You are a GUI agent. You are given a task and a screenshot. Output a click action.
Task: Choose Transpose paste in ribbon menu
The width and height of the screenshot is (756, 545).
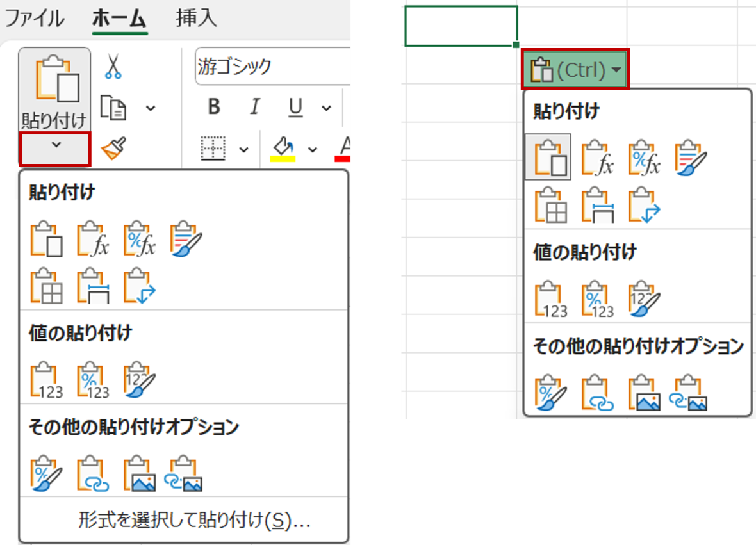(x=139, y=286)
